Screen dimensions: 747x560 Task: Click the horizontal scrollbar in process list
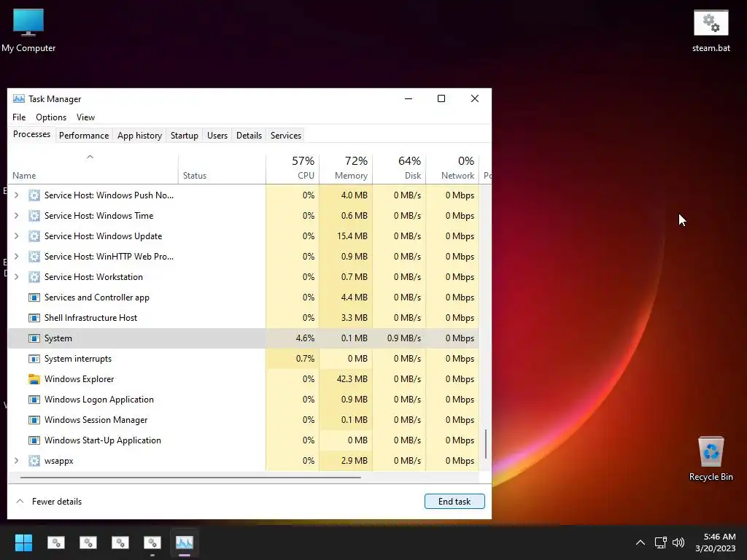(190, 477)
